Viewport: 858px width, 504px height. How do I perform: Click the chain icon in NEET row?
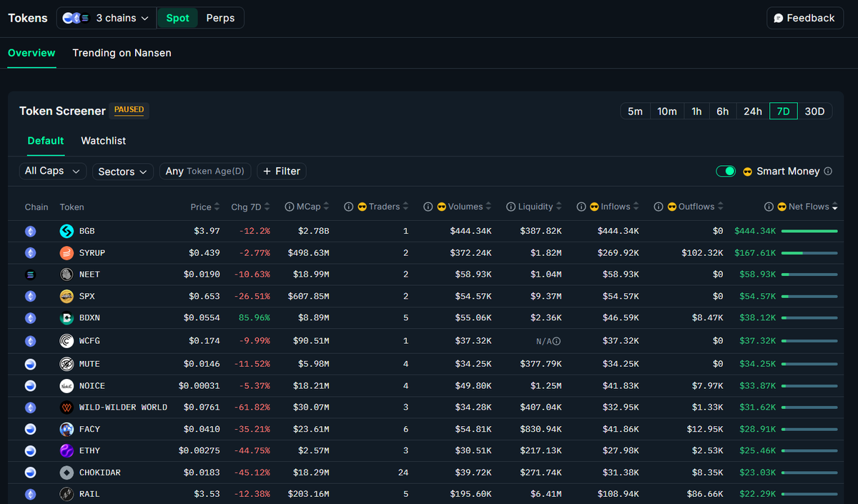30,275
